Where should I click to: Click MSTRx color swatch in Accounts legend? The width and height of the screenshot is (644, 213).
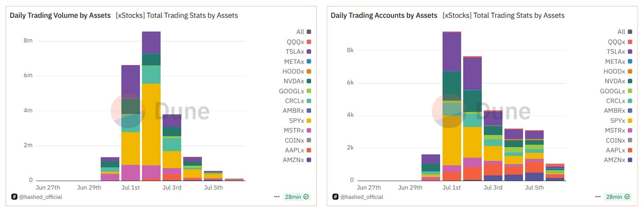click(630, 131)
